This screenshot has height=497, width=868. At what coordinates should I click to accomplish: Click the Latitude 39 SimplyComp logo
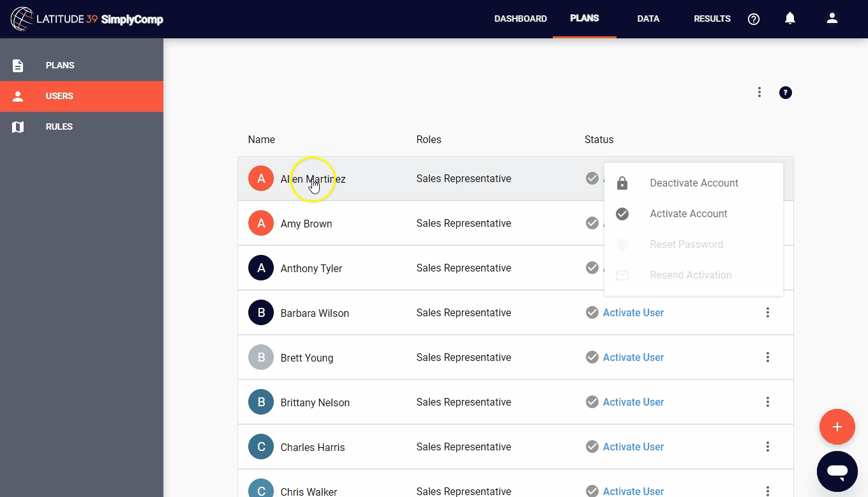pos(87,19)
